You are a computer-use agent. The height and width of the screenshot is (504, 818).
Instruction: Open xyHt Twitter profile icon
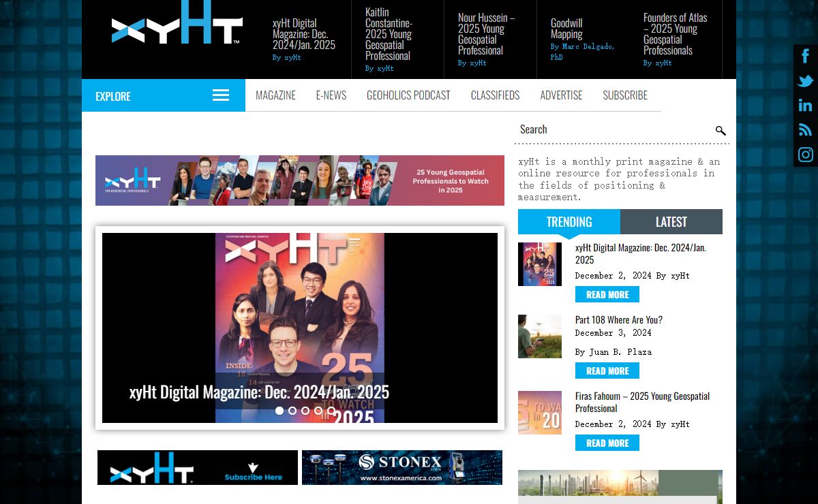(806, 81)
